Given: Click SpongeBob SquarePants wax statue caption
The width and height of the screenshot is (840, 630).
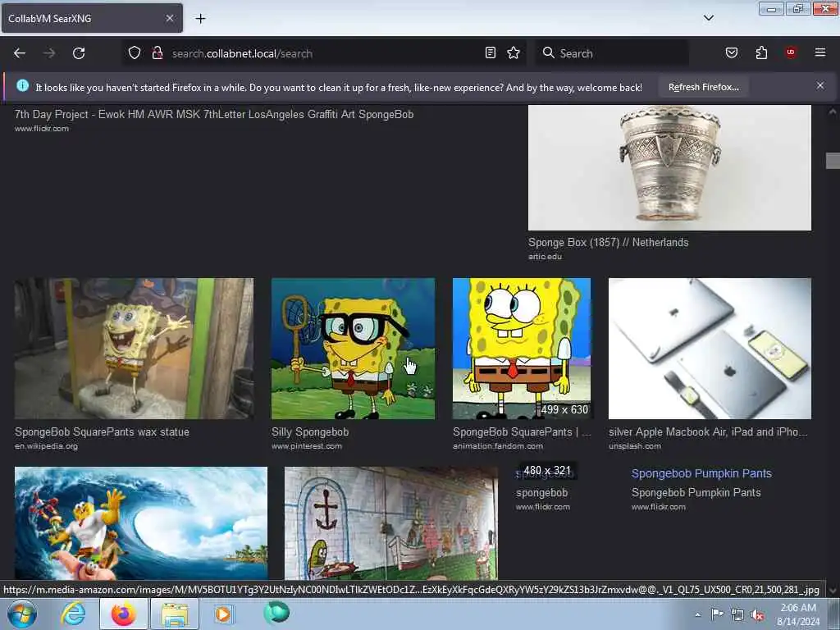Looking at the screenshot, I should tap(102, 431).
